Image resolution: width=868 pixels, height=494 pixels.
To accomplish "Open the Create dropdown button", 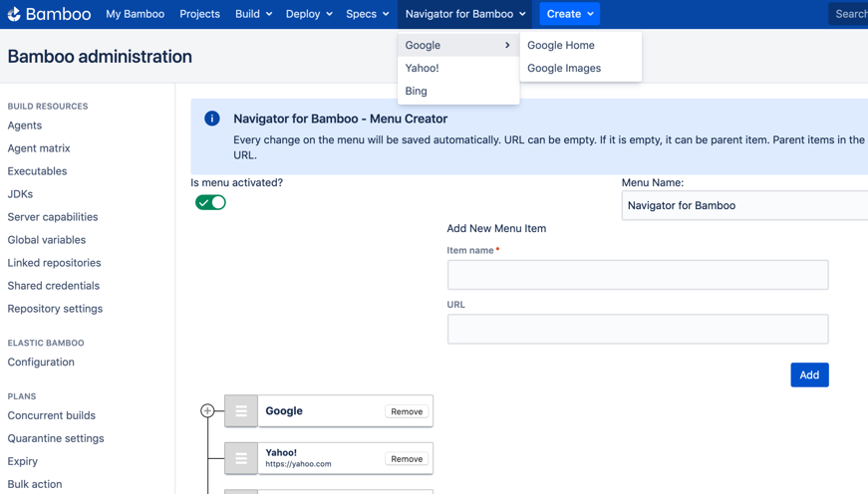I will pos(569,14).
